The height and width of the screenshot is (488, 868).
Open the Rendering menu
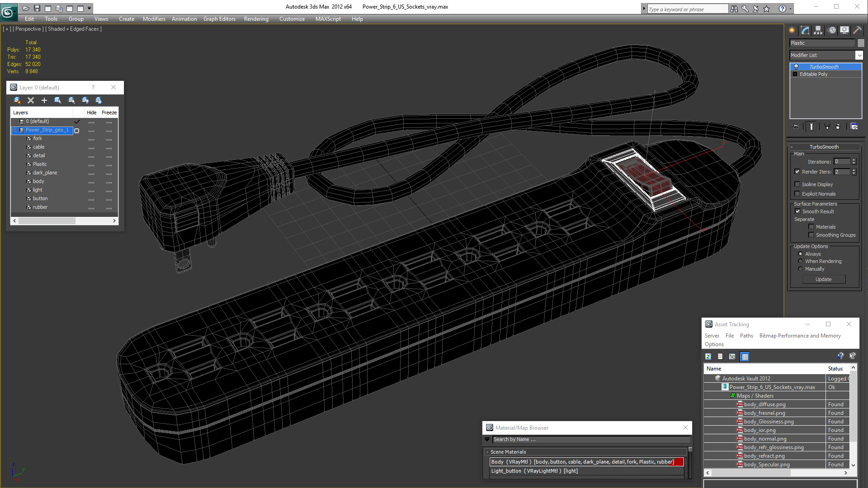tap(256, 19)
